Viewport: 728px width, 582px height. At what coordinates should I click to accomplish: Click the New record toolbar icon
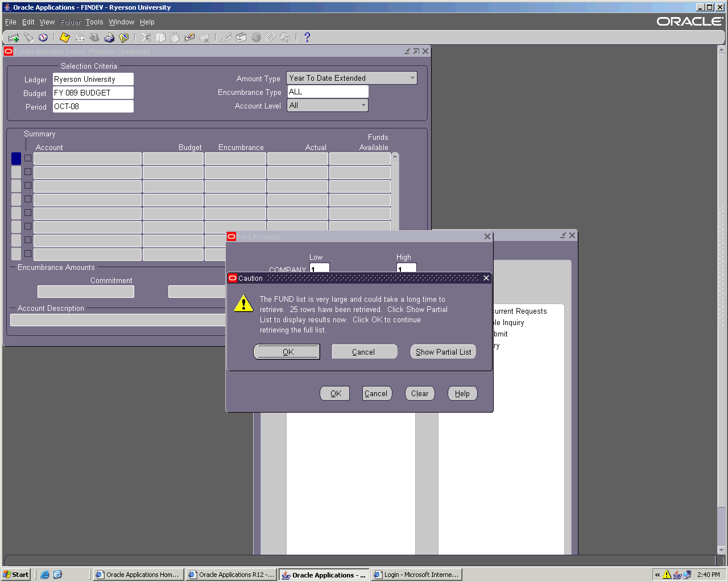coord(13,38)
